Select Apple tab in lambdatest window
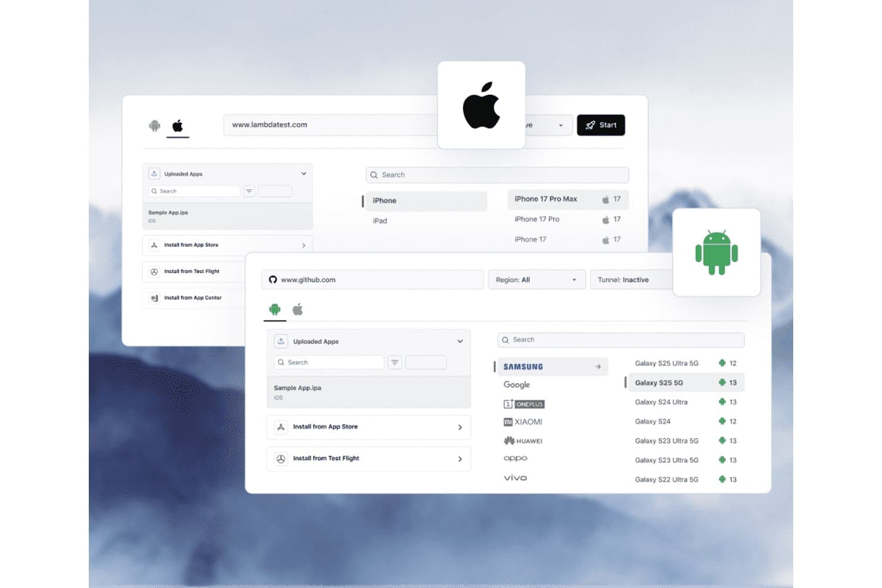 (178, 126)
